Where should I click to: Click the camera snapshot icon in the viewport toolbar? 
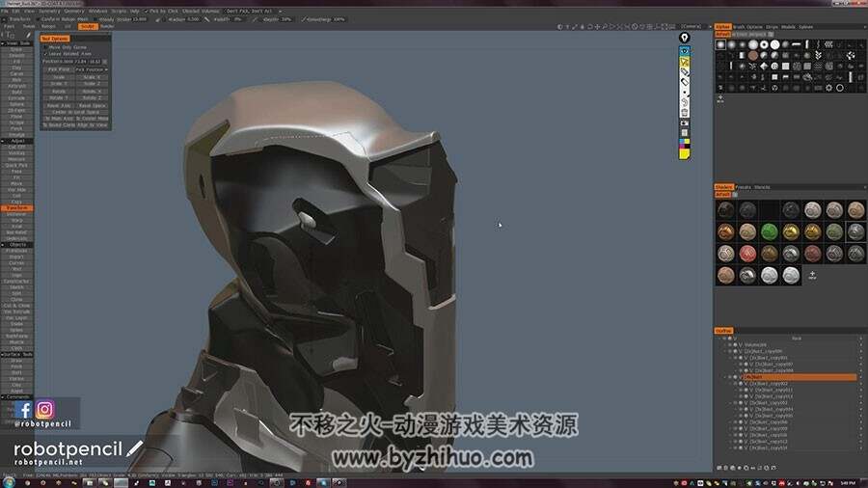point(685,122)
